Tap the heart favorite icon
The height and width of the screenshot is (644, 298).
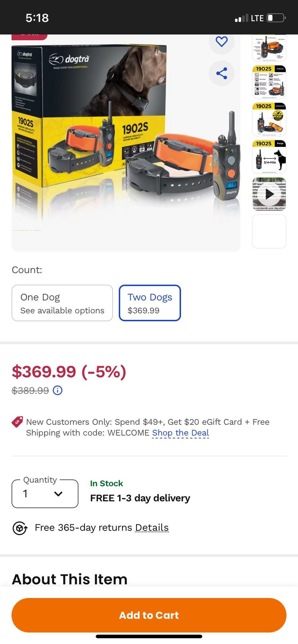(x=222, y=42)
